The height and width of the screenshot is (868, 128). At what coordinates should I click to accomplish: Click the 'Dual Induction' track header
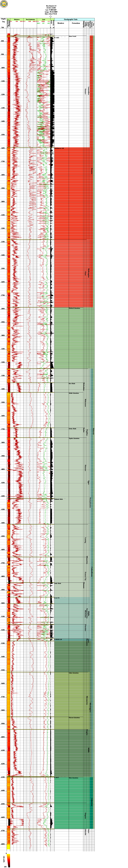(x=30, y=20)
